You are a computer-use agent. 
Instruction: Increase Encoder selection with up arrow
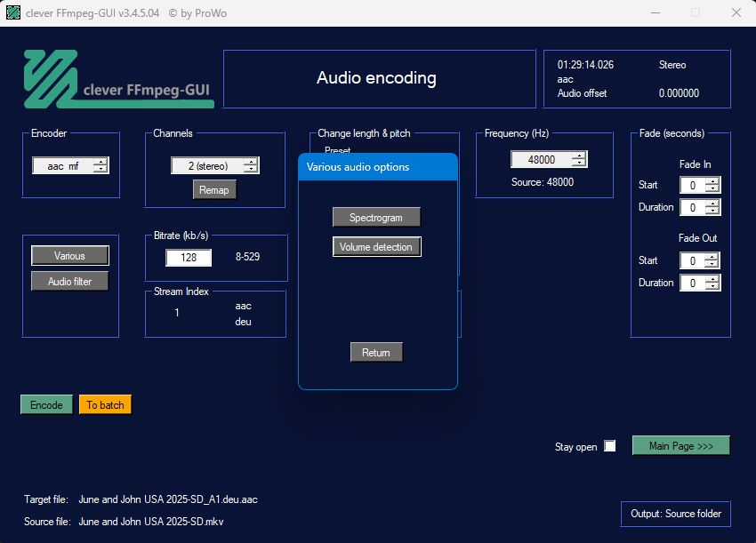(101, 162)
